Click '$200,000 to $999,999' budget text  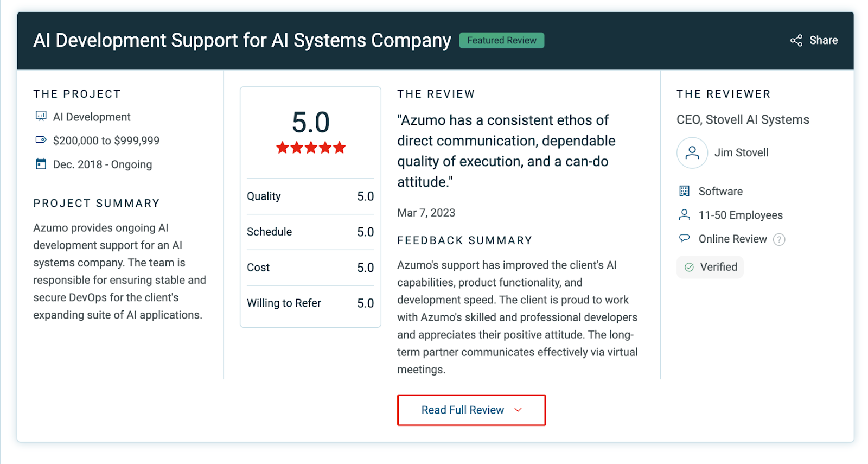click(x=106, y=141)
